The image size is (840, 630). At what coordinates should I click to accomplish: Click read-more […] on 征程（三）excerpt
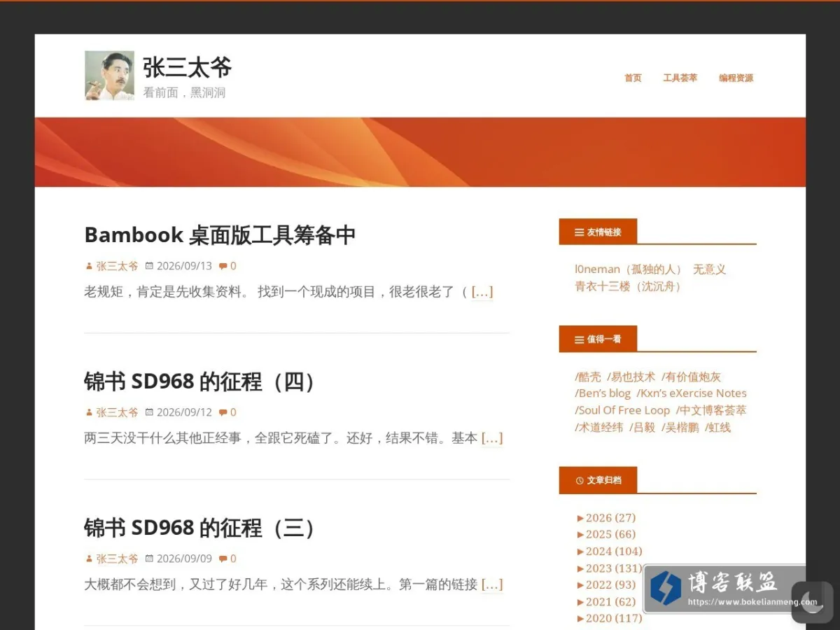492,584
